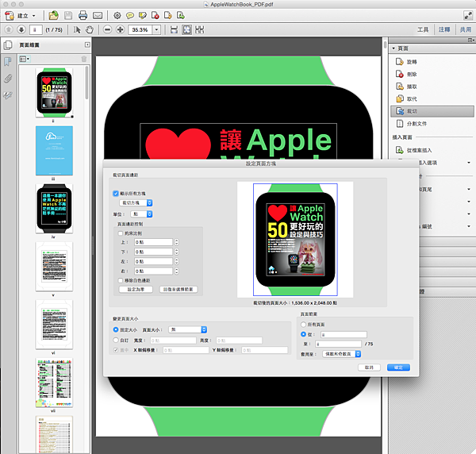Open the Attachments paperclip panel
This screenshot has height=454, width=476.
[8, 78]
